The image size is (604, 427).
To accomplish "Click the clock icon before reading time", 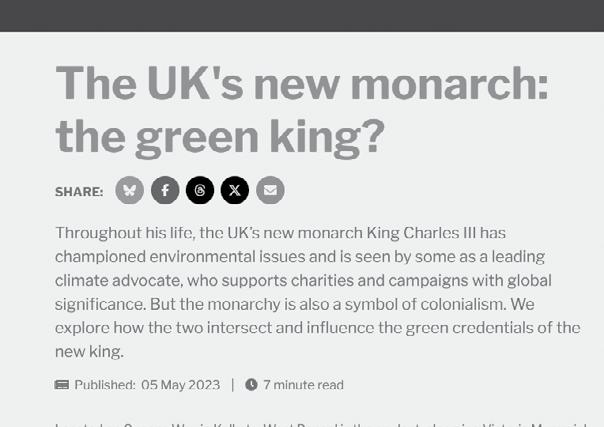I will tap(251, 384).
